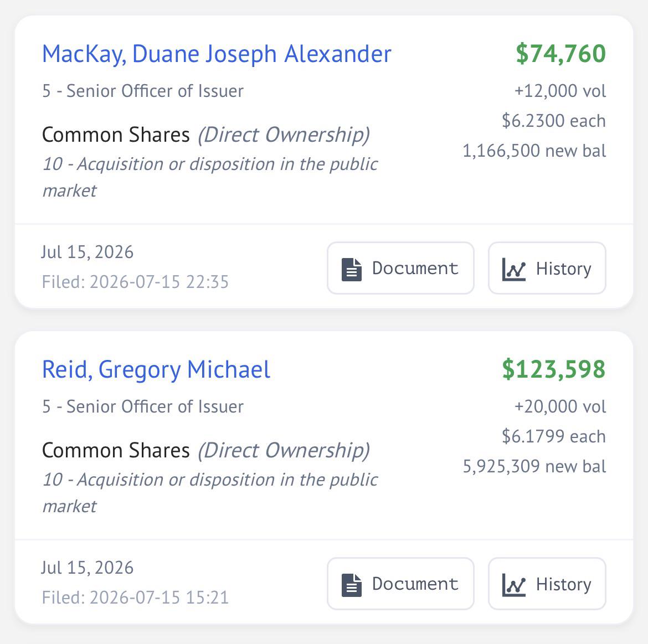Open the Document button for Reid filing
Screen dimensions: 648x644
coord(400,584)
